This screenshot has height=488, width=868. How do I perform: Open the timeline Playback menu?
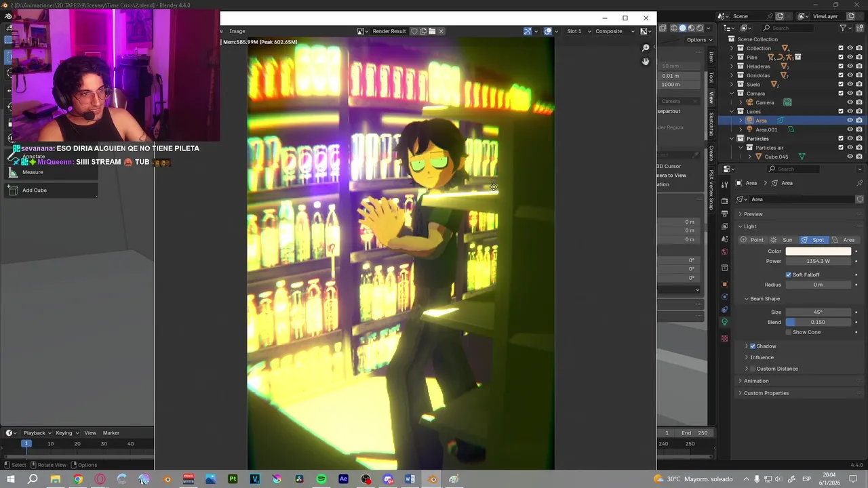pyautogui.click(x=37, y=433)
